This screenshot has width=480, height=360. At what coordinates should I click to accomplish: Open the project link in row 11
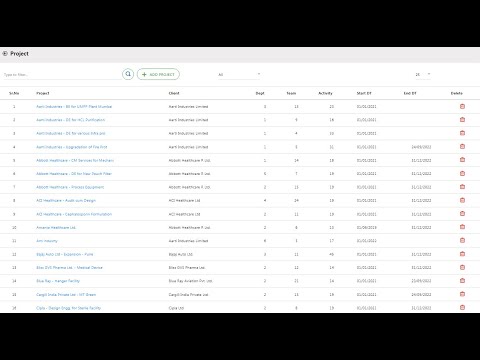47,241
